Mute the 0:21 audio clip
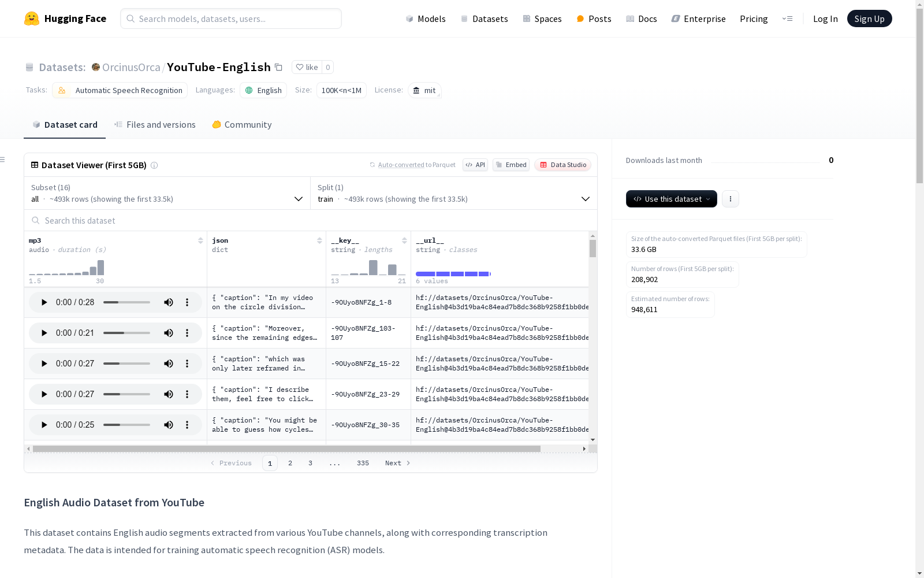 (169, 333)
